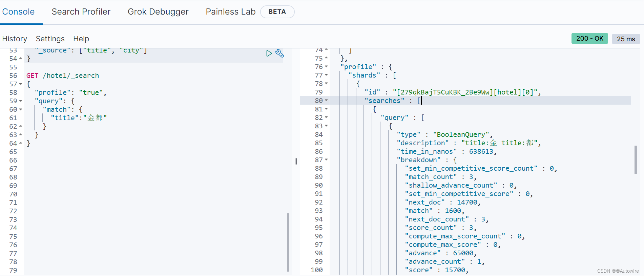
Task: Click the "title":"金都" line
Action: (79, 118)
